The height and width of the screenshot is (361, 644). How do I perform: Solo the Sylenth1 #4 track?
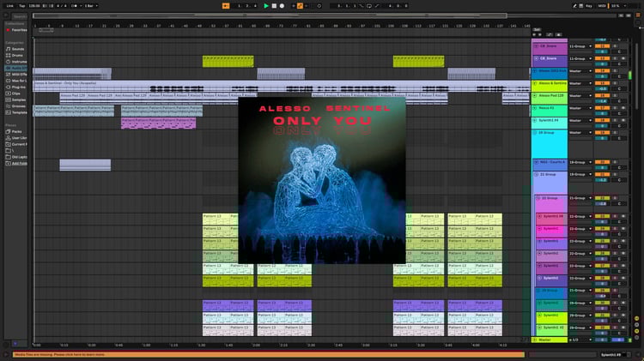pyautogui.click(x=615, y=120)
